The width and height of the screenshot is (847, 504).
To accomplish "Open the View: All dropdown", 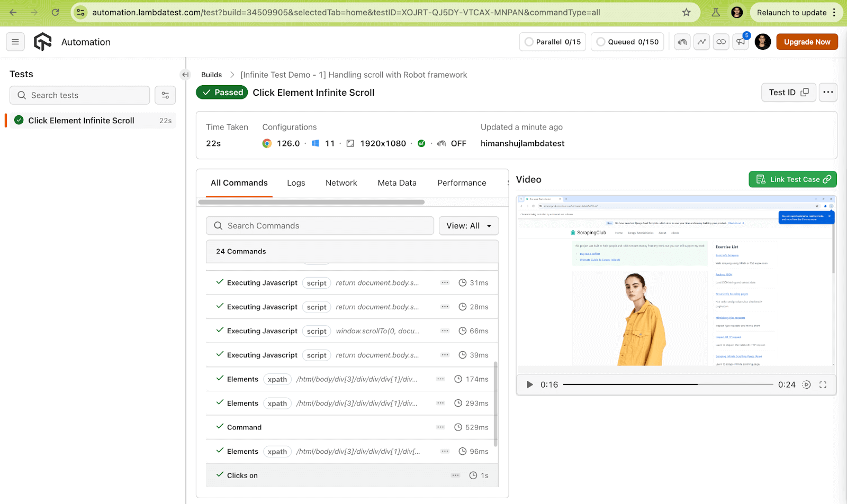I will tap(468, 225).
